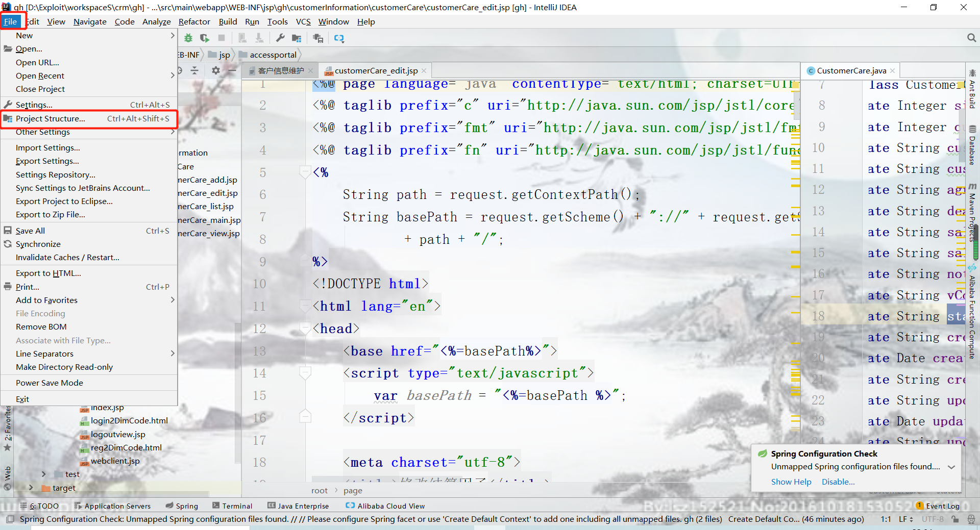Image resolution: width=980 pixels, height=530 pixels.
Task: Open the Alibaba Function Compute side panel
Action: (x=972, y=312)
